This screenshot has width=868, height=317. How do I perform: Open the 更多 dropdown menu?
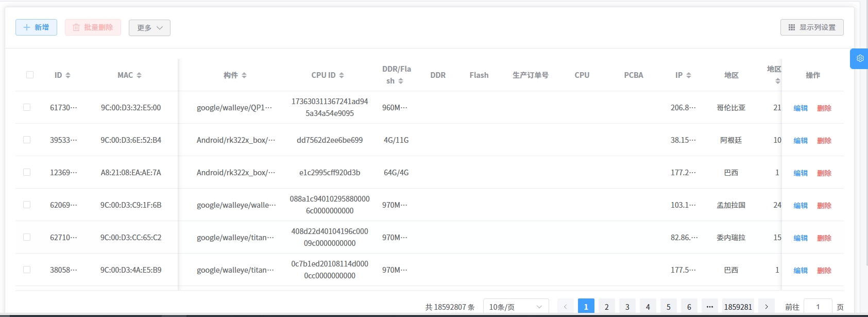tap(149, 28)
